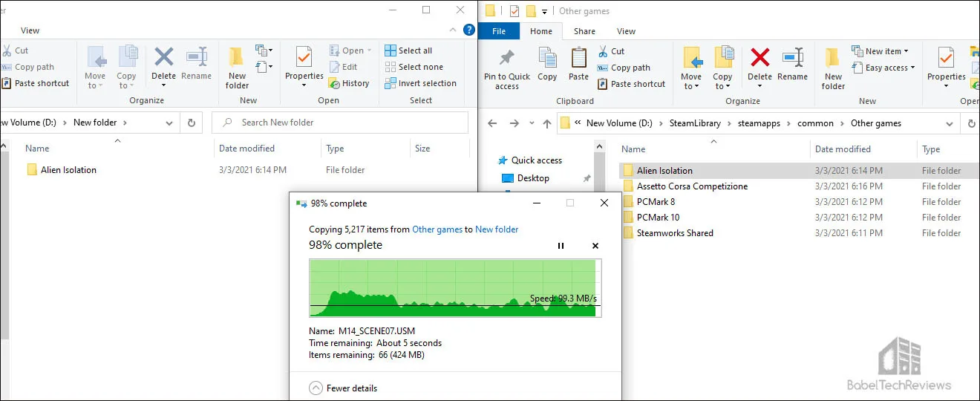Click Copy path in the right window ribbon
This screenshot has height=401, width=980.
pyautogui.click(x=624, y=68)
